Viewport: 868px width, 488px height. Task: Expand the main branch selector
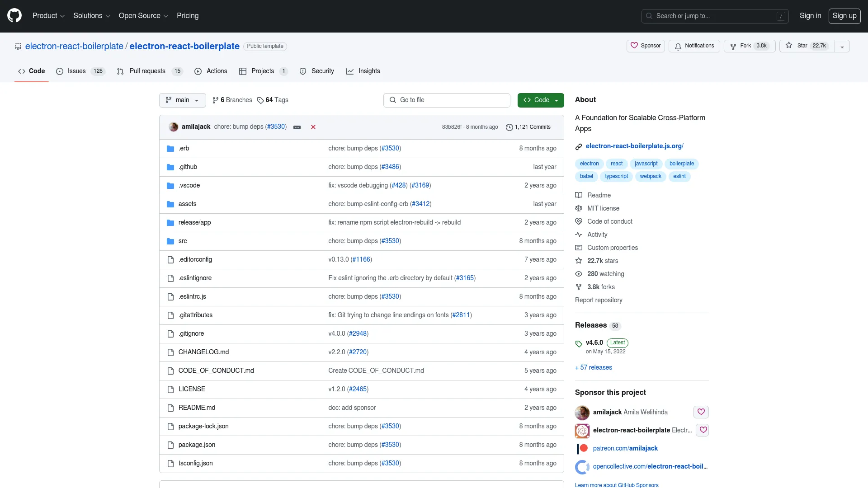182,99
